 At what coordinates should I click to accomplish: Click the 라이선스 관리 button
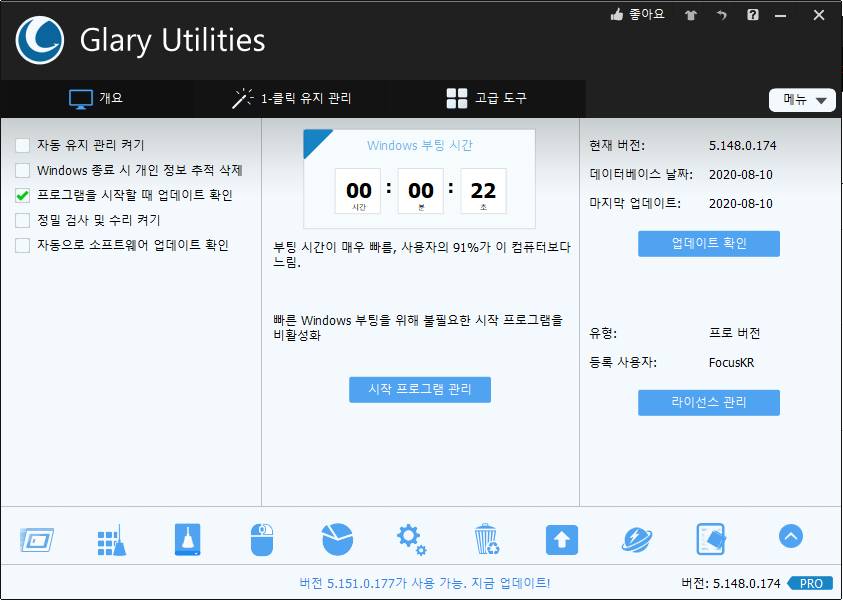[x=709, y=403]
